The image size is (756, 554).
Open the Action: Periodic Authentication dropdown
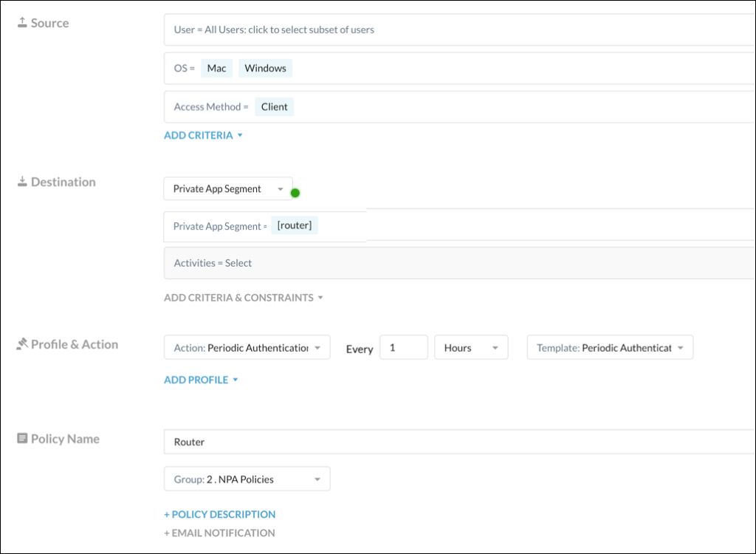(247, 347)
